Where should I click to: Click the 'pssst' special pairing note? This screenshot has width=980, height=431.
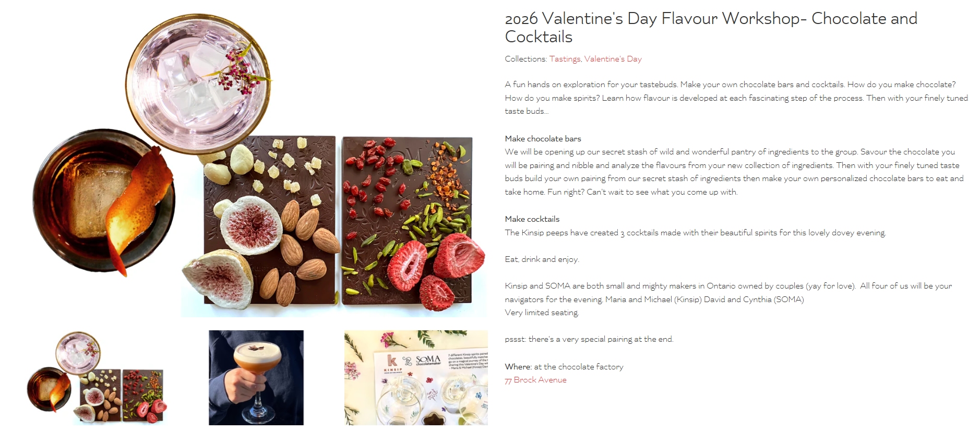(x=589, y=339)
